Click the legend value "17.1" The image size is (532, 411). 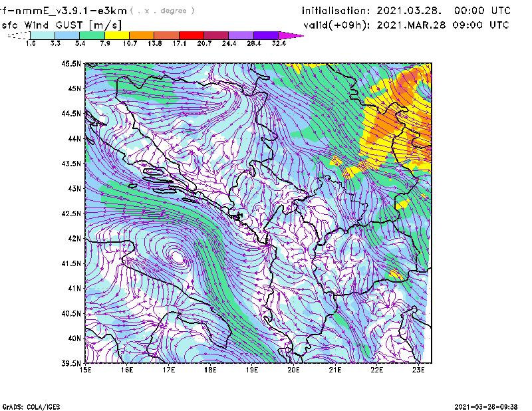click(180, 43)
